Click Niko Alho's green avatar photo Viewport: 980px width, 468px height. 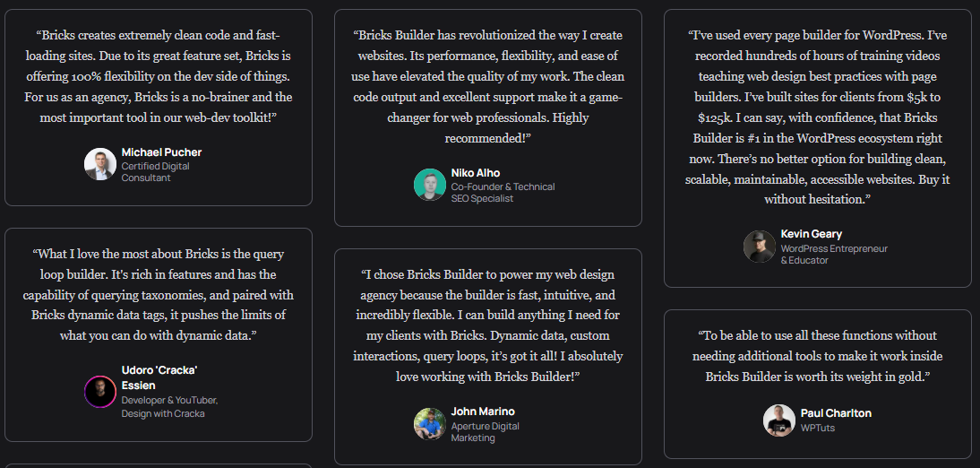tap(430, 185)
